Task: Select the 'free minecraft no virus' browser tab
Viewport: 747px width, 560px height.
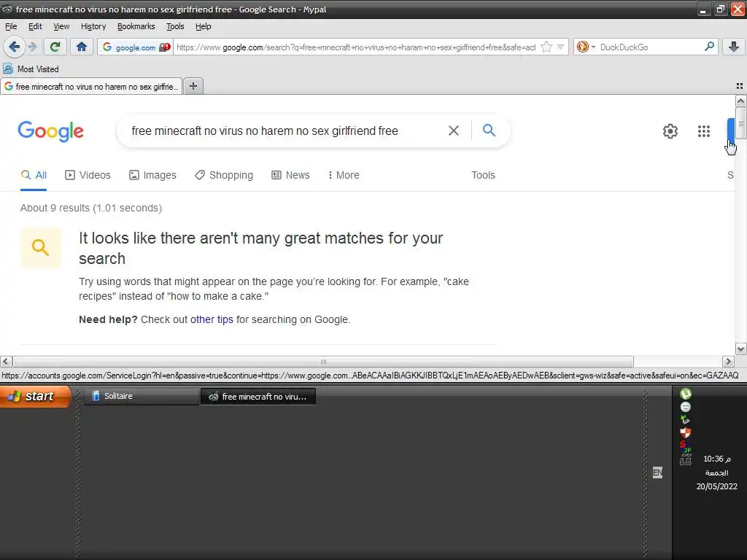Action: click(91, 86)
